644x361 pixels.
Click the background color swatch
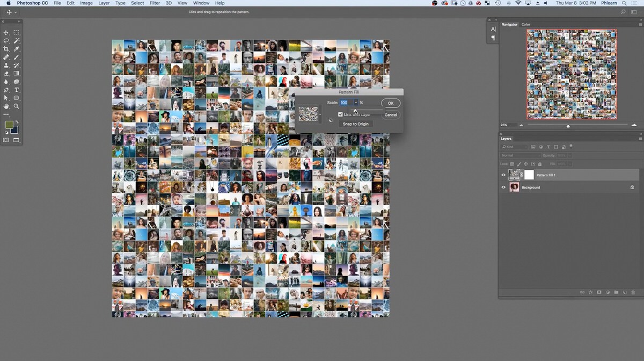(14, 130)
